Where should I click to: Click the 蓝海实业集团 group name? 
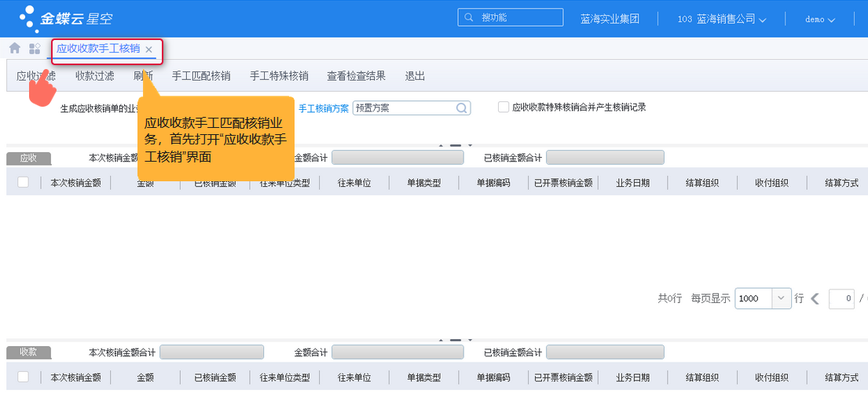pos(610,19)
